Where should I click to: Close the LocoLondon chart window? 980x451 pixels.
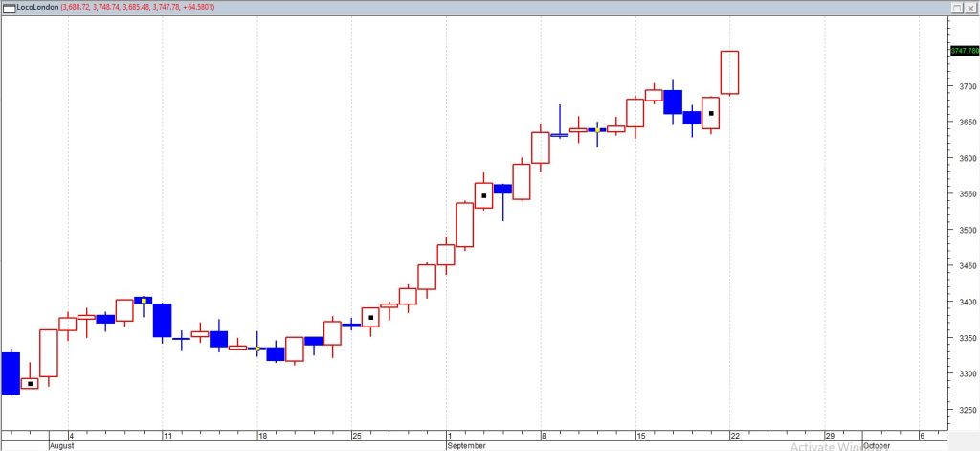pos(969,7)
